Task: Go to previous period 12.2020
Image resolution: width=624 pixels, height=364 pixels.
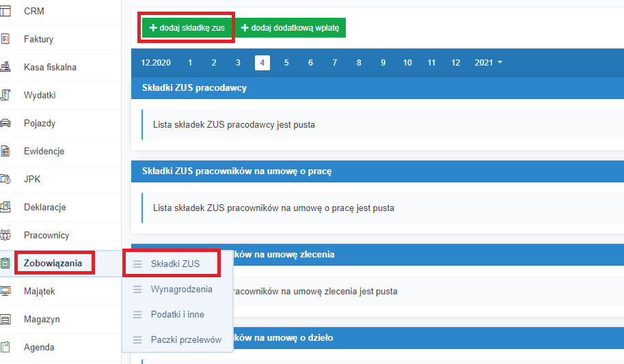Action: 156,63
